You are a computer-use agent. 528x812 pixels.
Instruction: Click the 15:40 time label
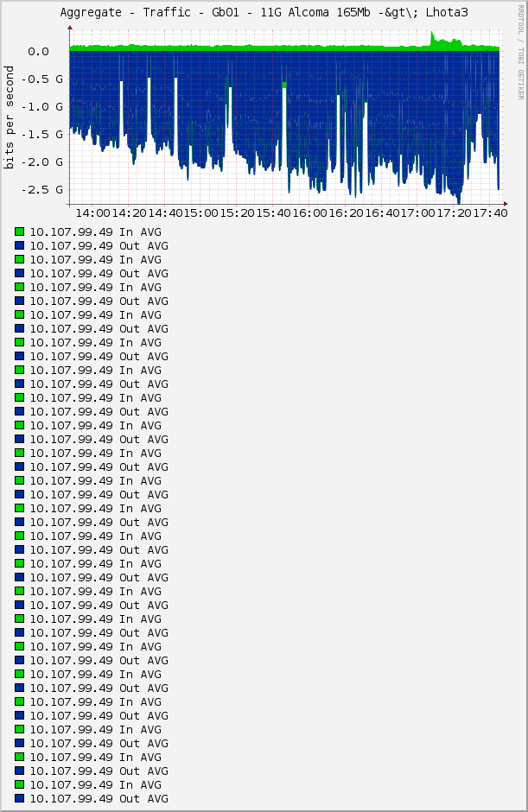[x=274, y=213]
